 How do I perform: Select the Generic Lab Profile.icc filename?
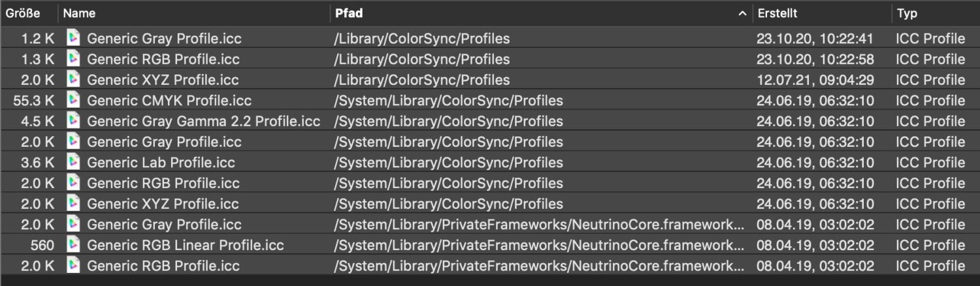pos(161,163)
